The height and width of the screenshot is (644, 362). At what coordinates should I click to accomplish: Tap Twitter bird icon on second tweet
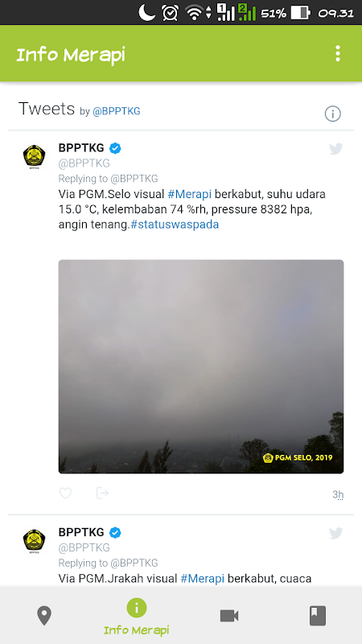pyautogui.click(x=335, y=533)
